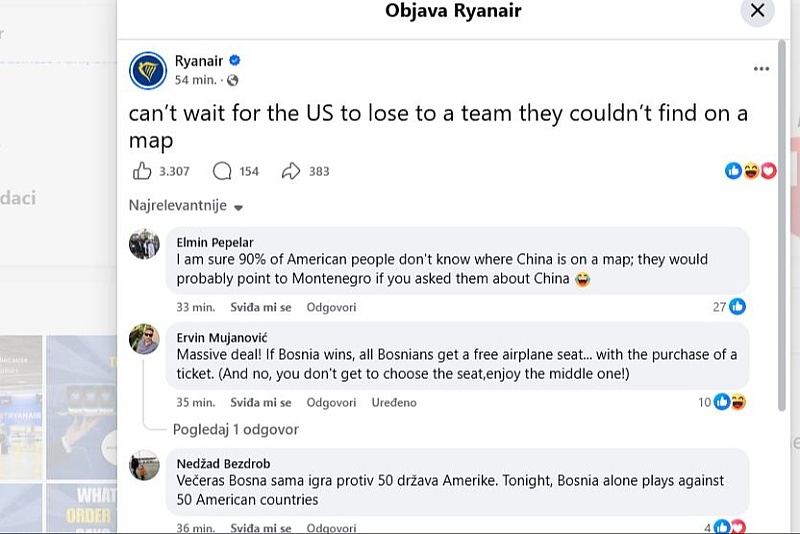This screenshot has width=800, height=534.
Task: Close the Objava Ryanair dialog
Action: click(x=758, y=10)
